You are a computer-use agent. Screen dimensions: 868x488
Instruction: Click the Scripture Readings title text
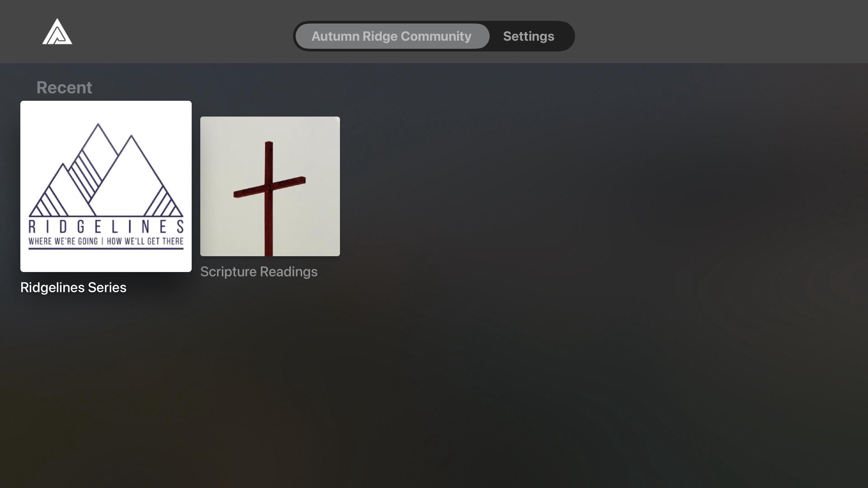(259, 272)
